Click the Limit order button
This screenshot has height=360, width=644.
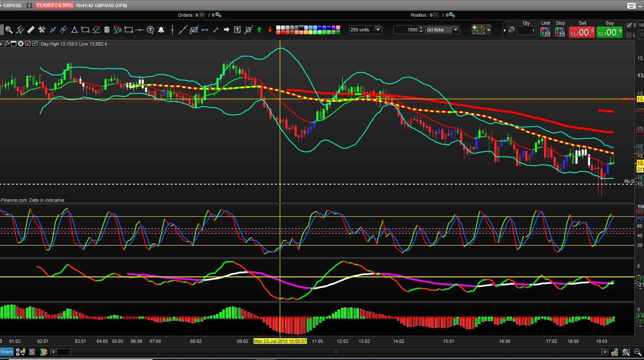point(545,32)
